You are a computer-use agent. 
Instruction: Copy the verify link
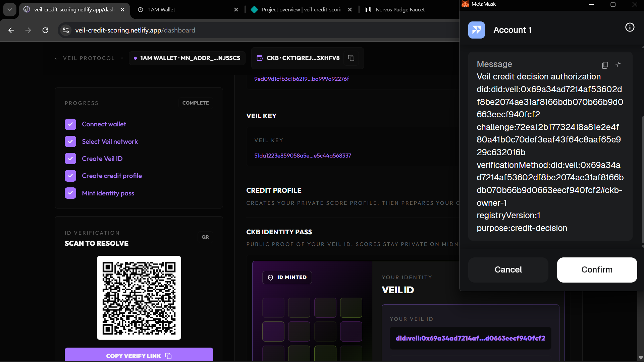click(x=139, y=355)
